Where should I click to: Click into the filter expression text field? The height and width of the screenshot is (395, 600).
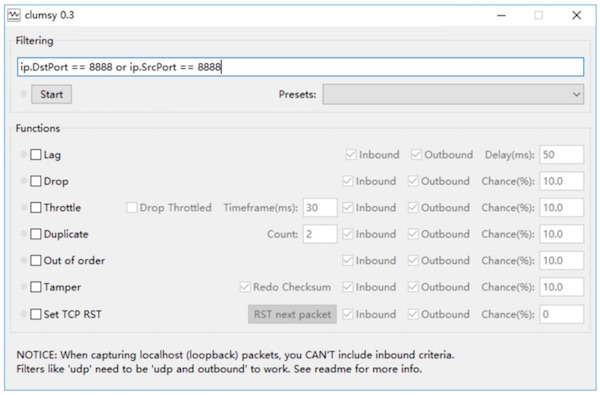point(300,67)
